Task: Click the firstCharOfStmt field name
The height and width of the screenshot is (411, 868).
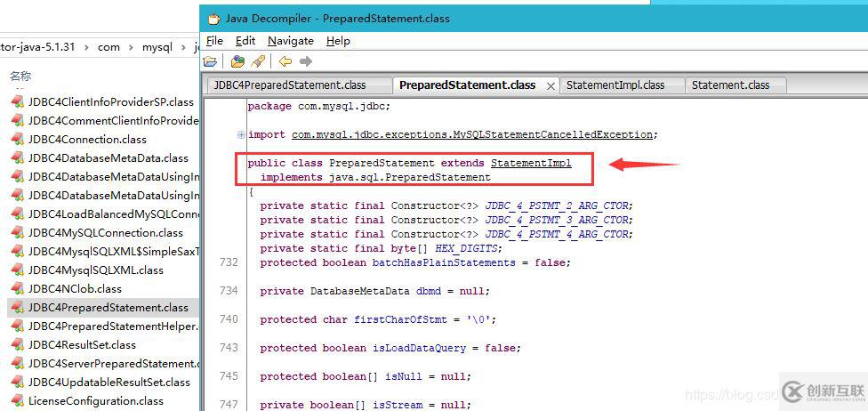Action: (401, 319)
